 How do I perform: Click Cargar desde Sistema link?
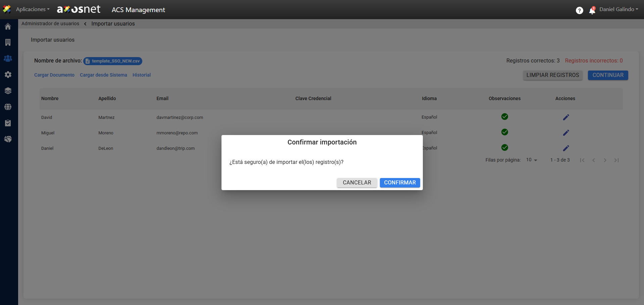pos(103,75)
